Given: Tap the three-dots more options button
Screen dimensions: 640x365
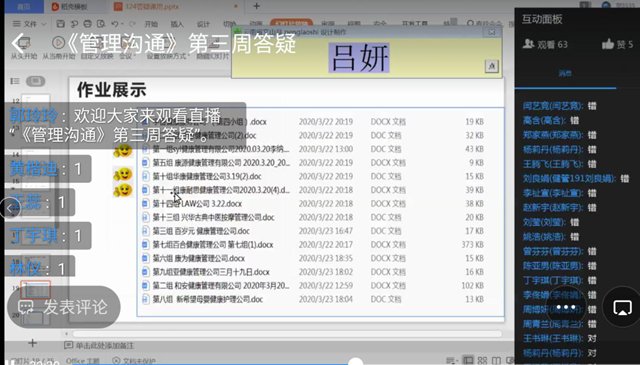Looking at the screenshot, I should coord(566,307).
